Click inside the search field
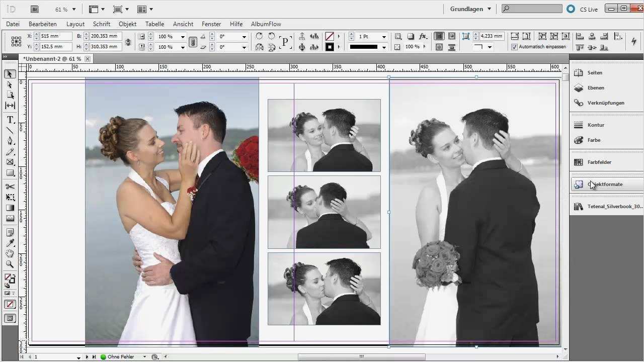Image resolution: width=644 pixels, height=362 pixels. [533, 8]
